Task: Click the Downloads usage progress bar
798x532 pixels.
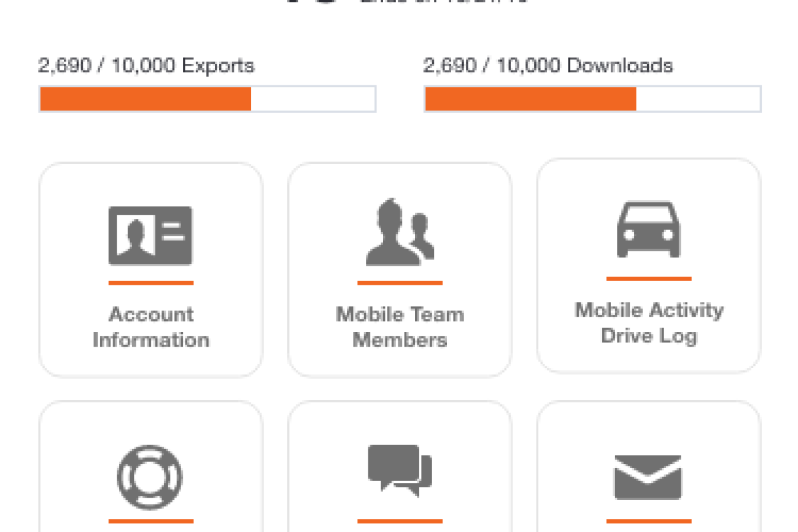Action: 592,99
